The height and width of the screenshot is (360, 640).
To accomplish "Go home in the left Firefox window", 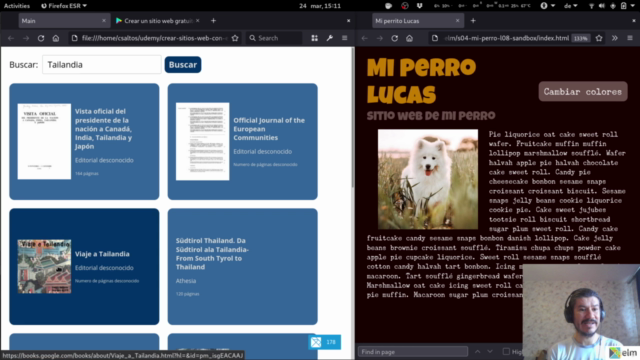I will [56, 38].
